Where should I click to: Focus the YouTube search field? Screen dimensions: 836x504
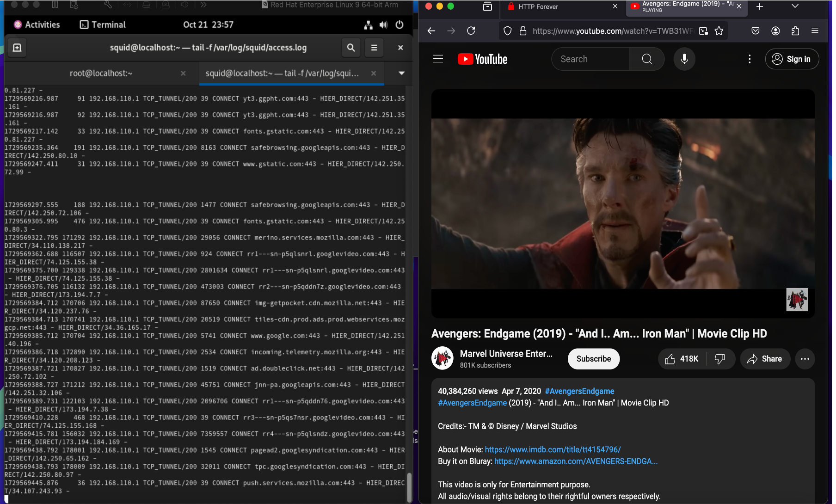(x=590, y=59)
